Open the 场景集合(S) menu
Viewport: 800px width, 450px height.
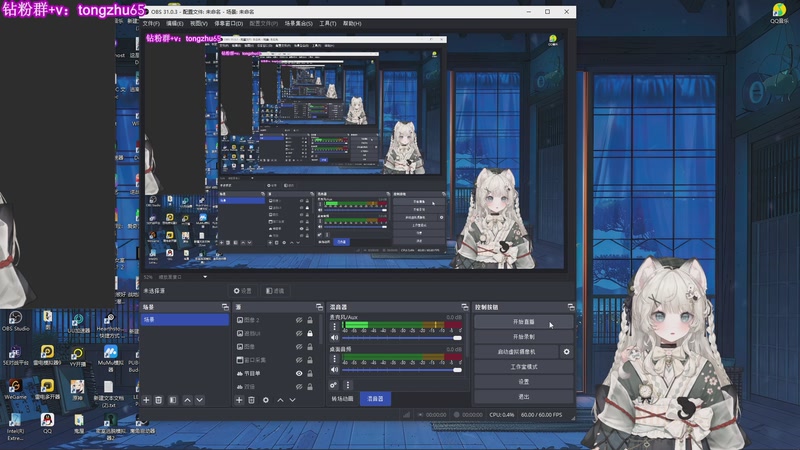[298, 23]
